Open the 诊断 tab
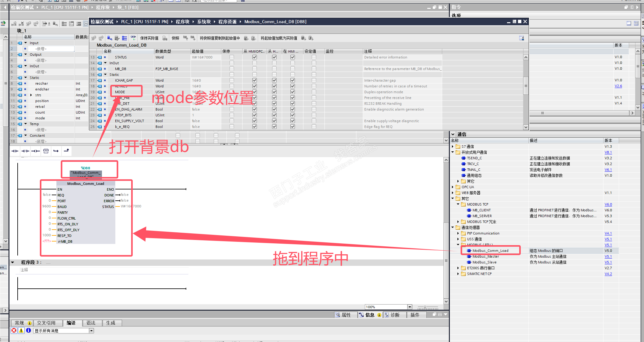The height and width of the screenshot is (342, 644). coord(395,315)
